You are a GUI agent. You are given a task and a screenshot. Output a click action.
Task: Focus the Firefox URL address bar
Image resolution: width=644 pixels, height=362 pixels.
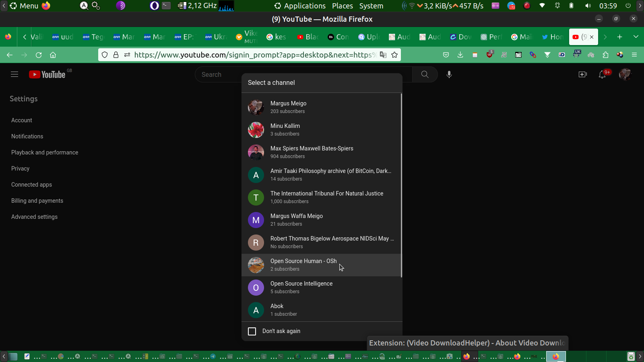click(254, 55)
